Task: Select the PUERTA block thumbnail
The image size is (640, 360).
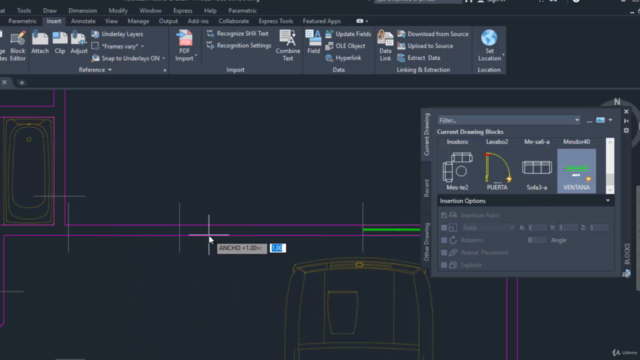Action: tap(497, 171)
